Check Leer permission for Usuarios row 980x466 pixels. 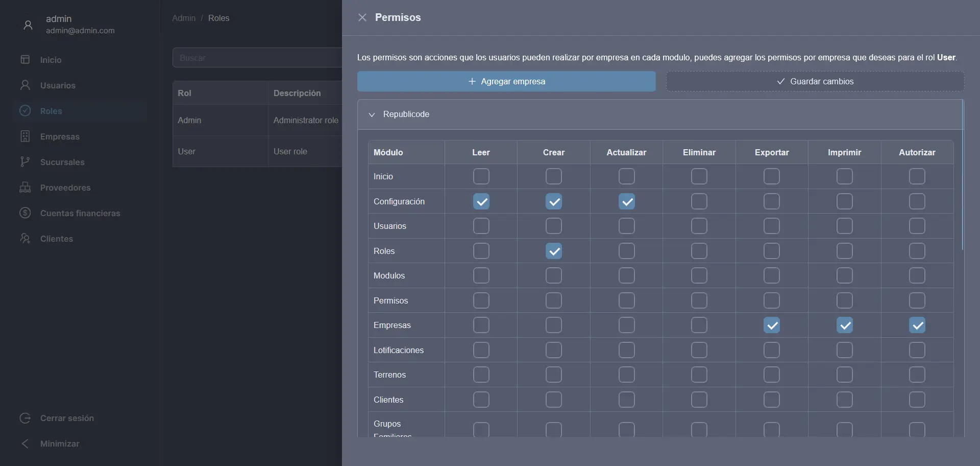481,226
